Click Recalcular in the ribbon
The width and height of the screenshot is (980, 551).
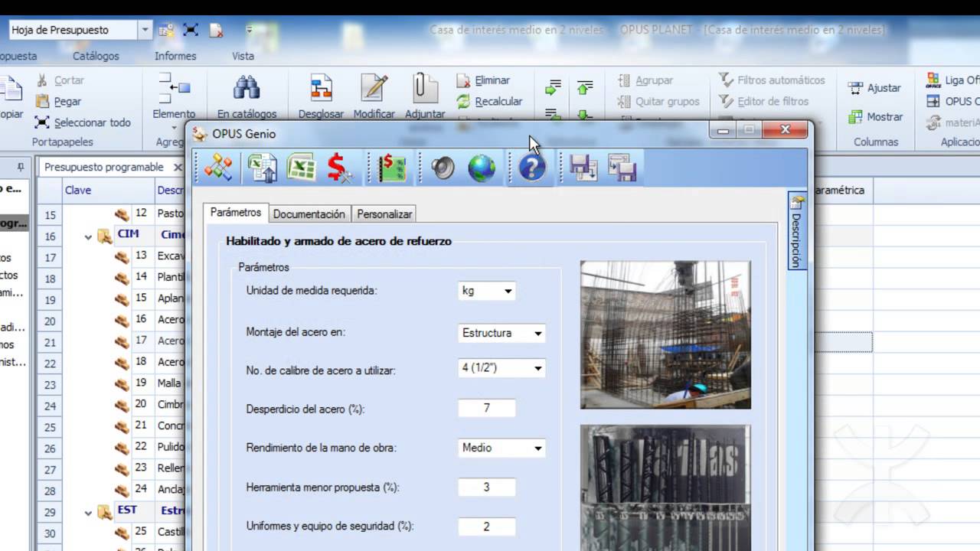coord(489,101)
